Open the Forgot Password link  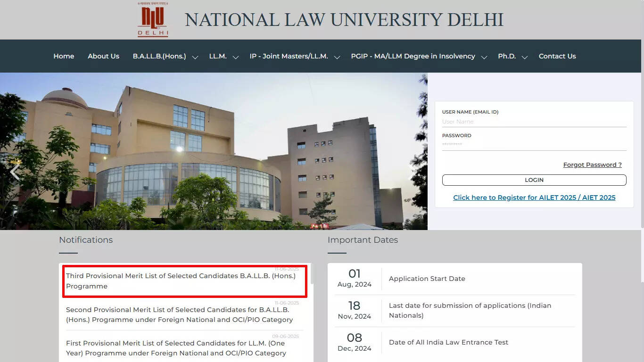592,165
